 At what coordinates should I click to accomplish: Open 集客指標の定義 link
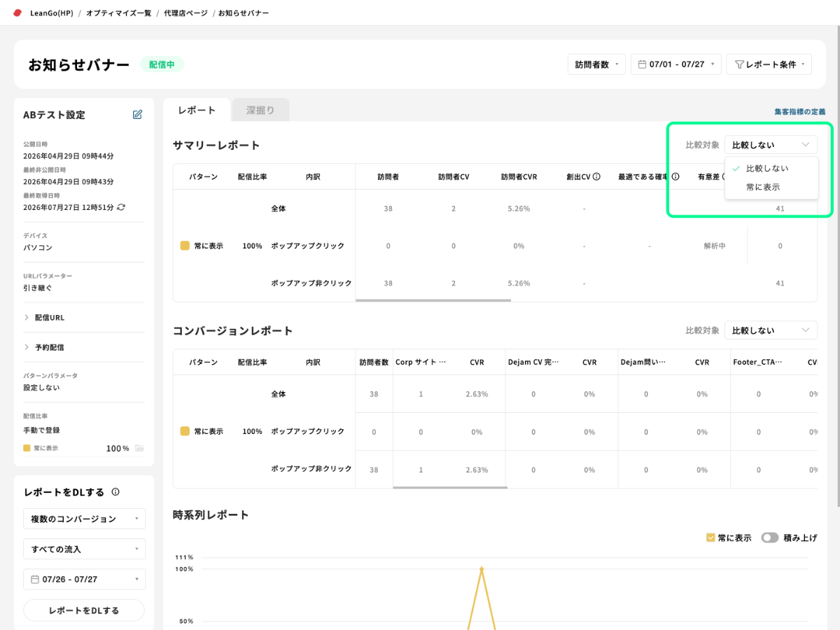click(799, 112)
